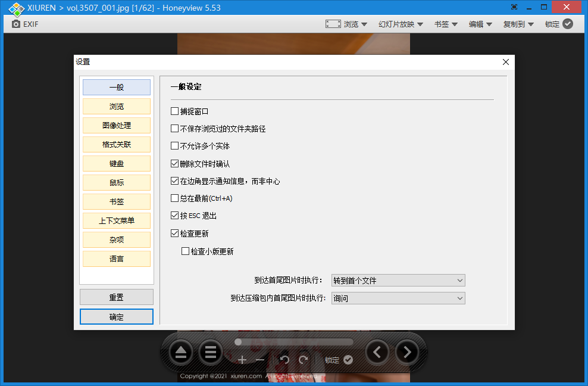588x386 pixels.
Task: Open the 到达压缩包内首尾图片时执行 dropdown
Action: [398, 298]
